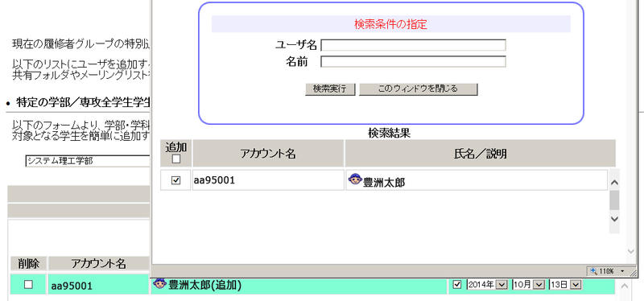Open the zoom level dropdown arrow
Image resolution: width=644 pixels, height=301 pixels.
pyautogui.click(x=622, y=271)
